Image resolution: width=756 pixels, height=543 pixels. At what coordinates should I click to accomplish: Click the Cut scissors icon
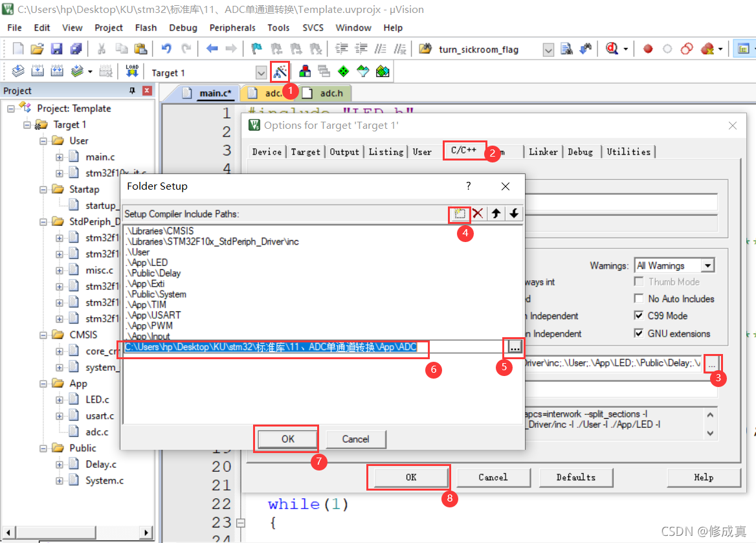pos(101,49)
